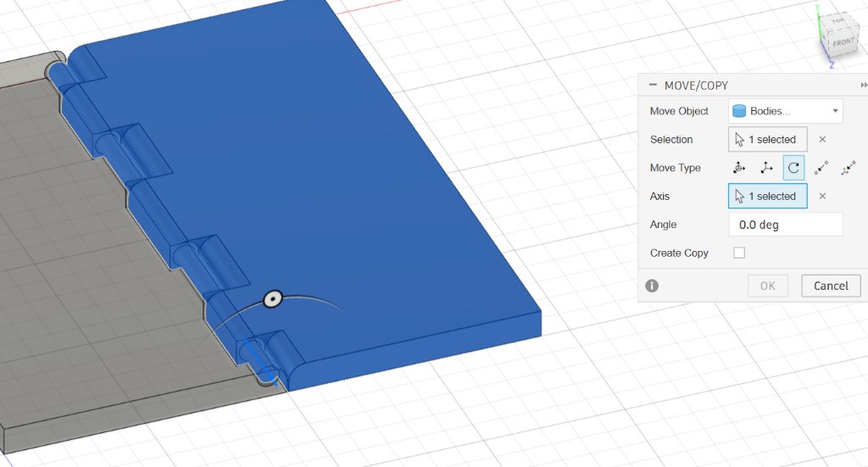Click the rotation manipulator handle on the hinge

(x=273, y=299)
